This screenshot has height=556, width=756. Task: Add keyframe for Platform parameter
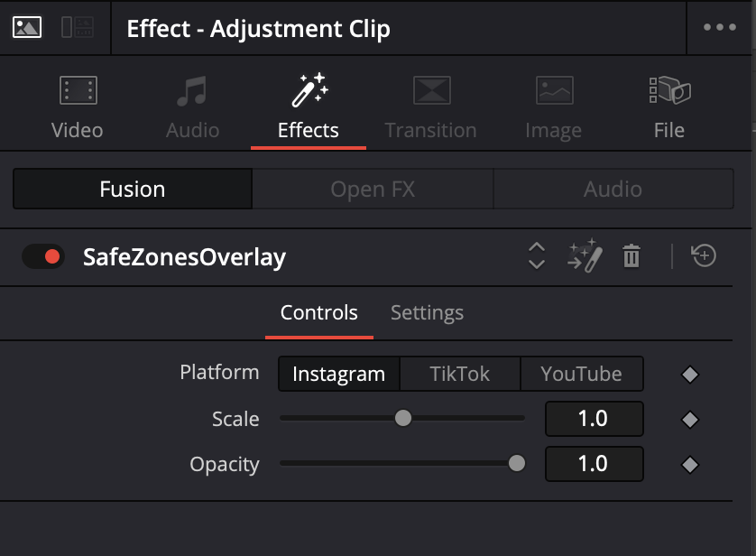click(690, 374)
